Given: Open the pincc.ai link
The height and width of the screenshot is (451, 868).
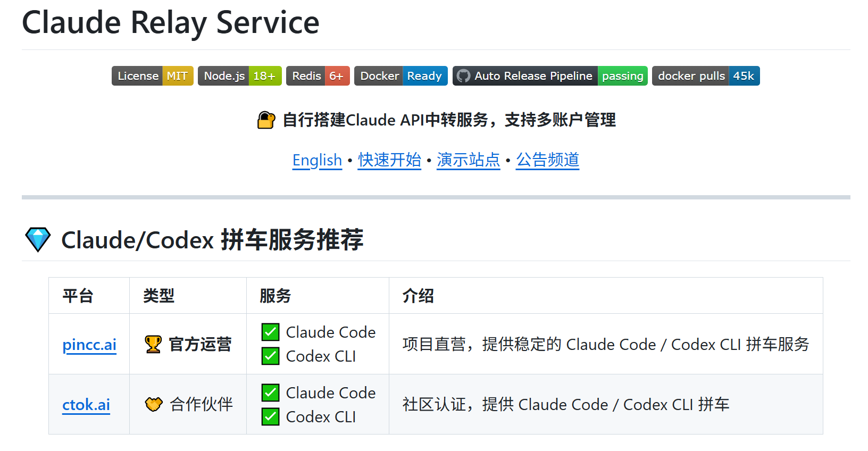Looking at the screenshot, I should point(89,345).
